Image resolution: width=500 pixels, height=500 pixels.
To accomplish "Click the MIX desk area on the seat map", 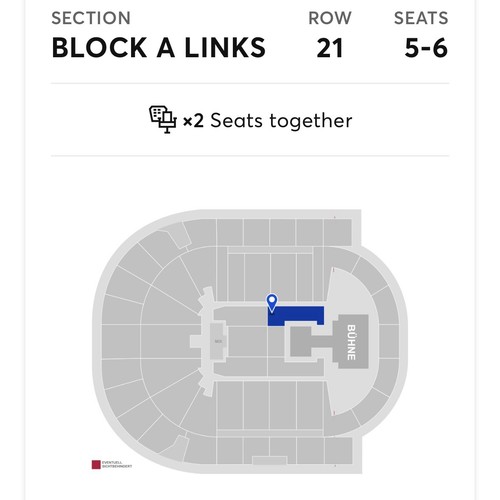I will tap(218, 341).
